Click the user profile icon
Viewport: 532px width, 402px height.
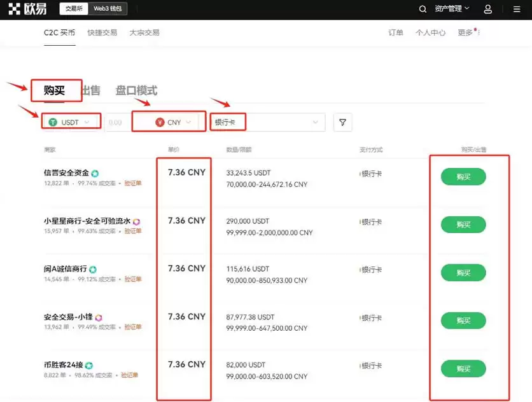(x=487, y=9)
